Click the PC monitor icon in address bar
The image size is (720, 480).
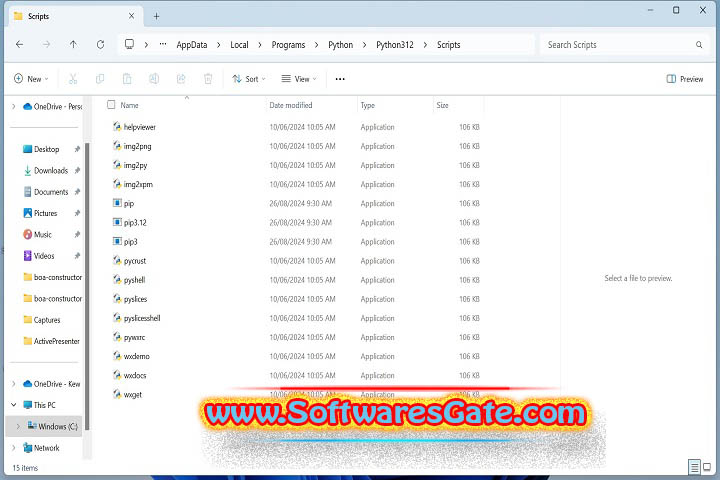pyautogui.click(x=129, y=44)
